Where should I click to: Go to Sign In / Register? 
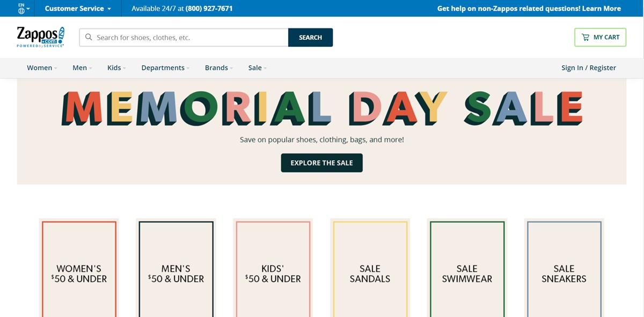(x=588, y=68)
